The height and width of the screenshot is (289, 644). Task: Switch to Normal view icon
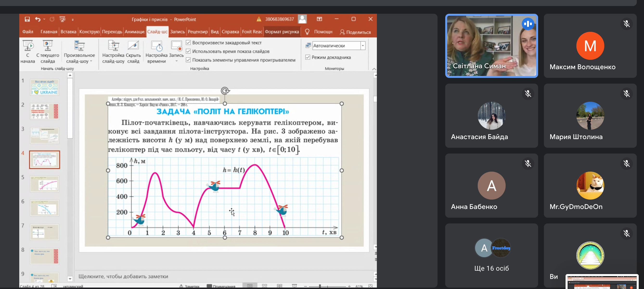coord(250,286)
